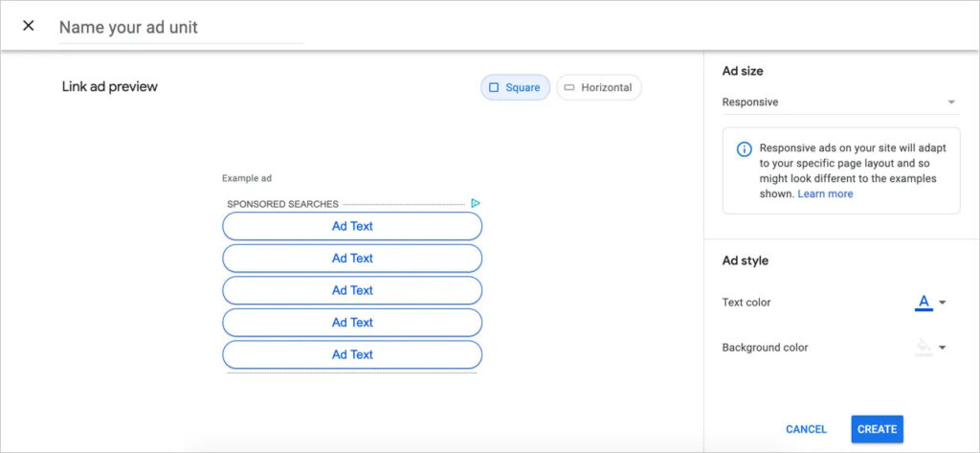Focus the Name your ad unit field
Screen dimensions: 980x453
click(x=180, y=28)
